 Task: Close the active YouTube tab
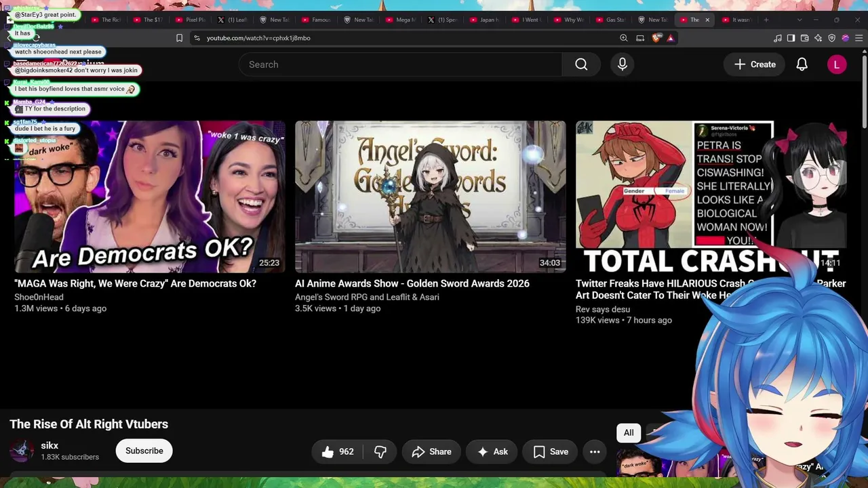(707, 20)
